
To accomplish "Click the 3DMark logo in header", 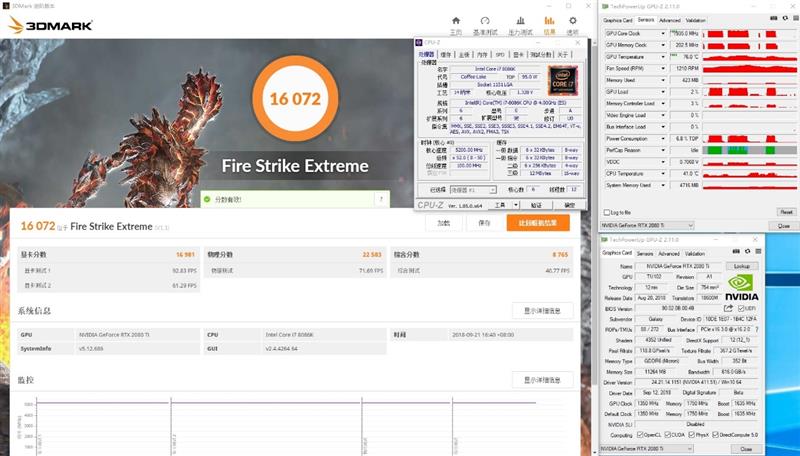I will pyautogui.click(x=50, y=25).
